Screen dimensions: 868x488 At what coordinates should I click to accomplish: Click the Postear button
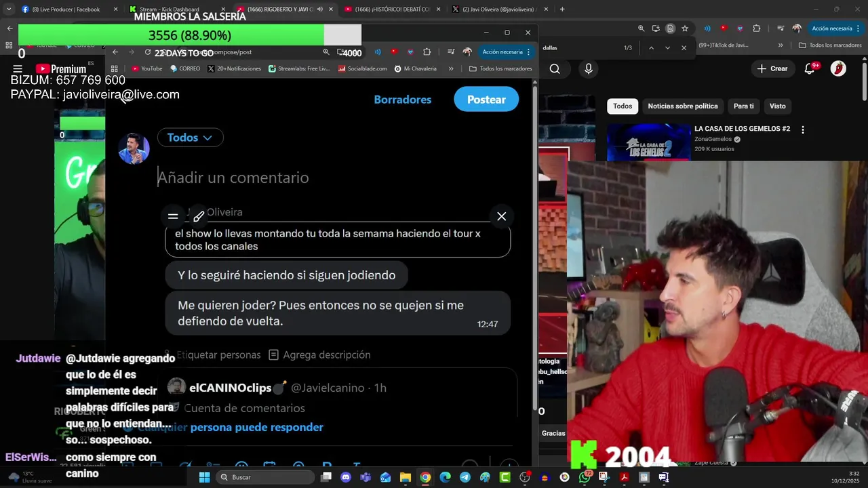point(486,100)
